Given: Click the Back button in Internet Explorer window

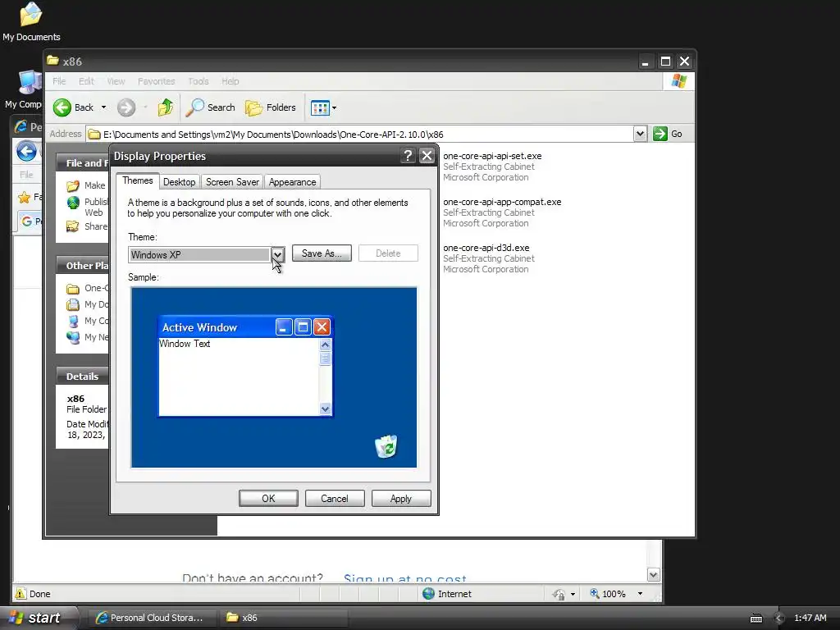Looking at the screenshot, I should 26,151.
